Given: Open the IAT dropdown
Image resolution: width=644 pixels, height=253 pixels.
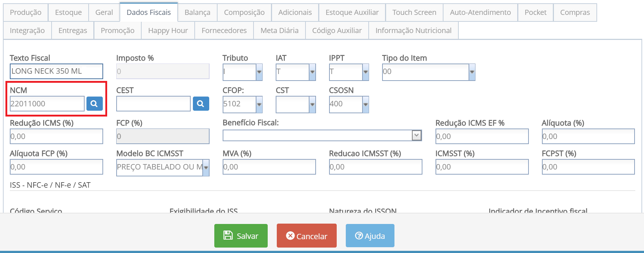Looking at the screenshot, I should click(x=312, y=72).
